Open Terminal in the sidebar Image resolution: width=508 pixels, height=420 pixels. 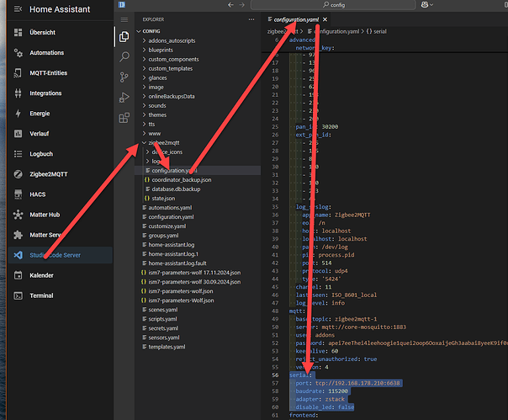pos(60,295)
